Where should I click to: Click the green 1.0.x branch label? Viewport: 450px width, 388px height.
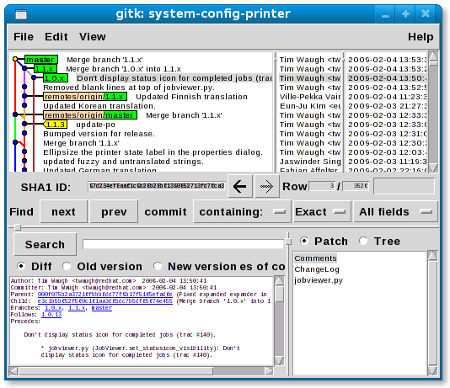click(55, 78)
